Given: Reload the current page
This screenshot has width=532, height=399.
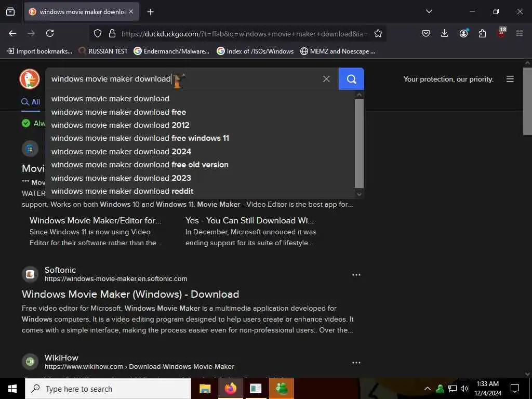Looking at the screenshot, I should (50, 33).
